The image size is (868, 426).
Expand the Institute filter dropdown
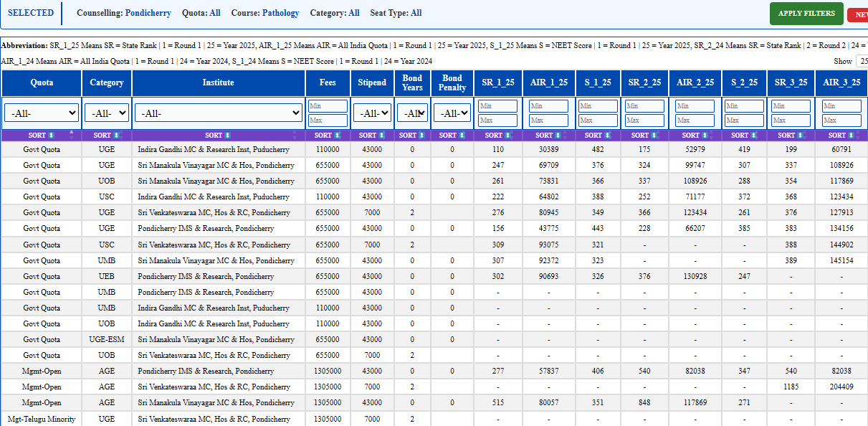[219, 113]
